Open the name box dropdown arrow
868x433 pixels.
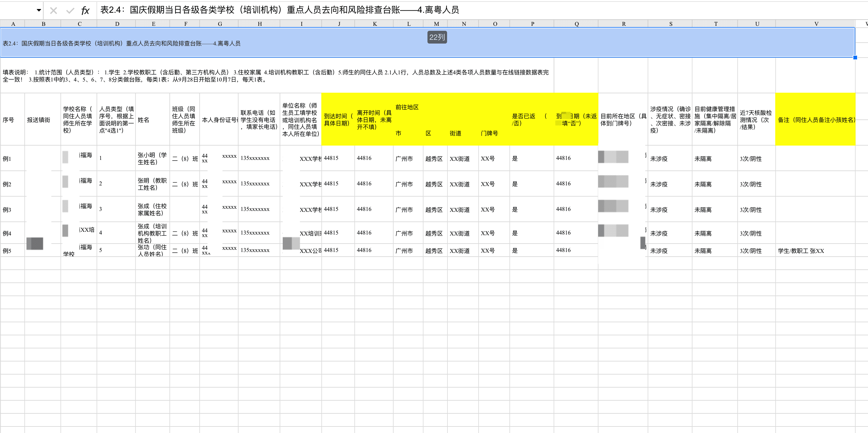click(x=39, y=10)
